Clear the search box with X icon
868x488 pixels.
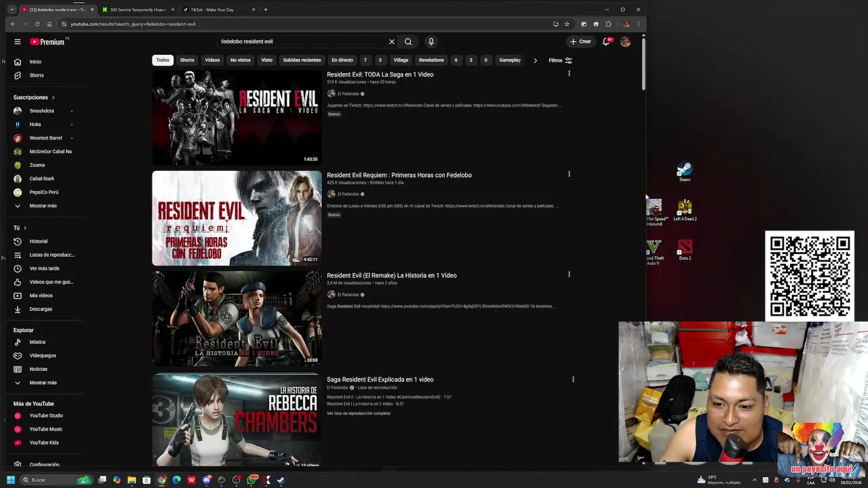click(x=391, y=41)
